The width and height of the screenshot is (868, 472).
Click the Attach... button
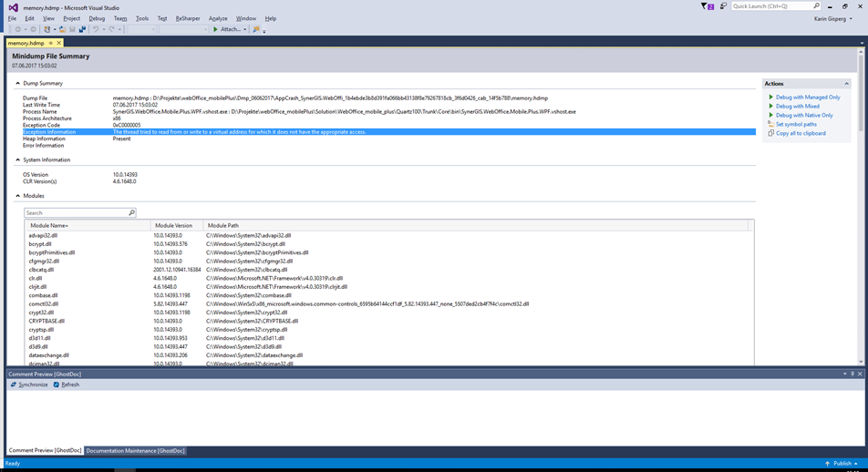tap(227, 29)
